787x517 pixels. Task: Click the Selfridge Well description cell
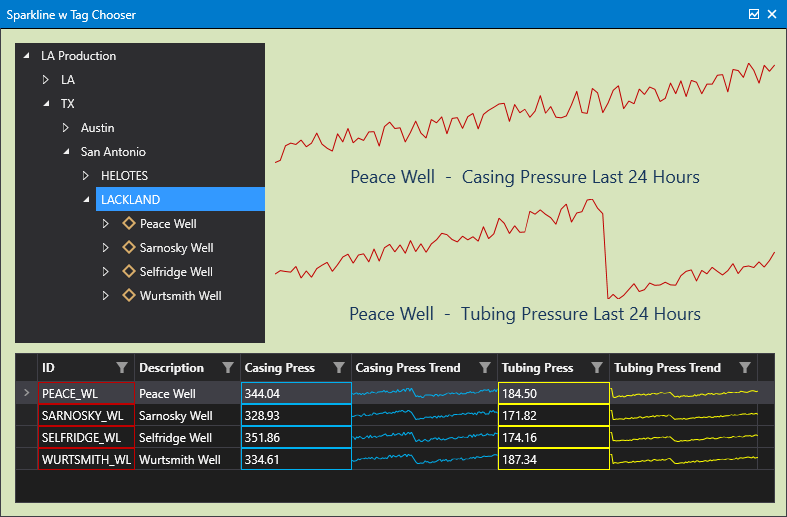tap(188, 437)
